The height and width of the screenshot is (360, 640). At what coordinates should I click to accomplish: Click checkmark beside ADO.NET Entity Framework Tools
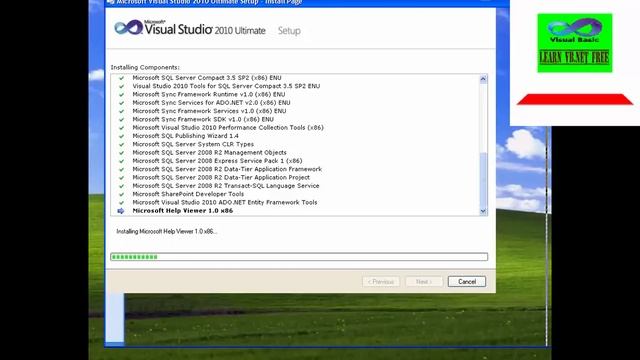121,202
